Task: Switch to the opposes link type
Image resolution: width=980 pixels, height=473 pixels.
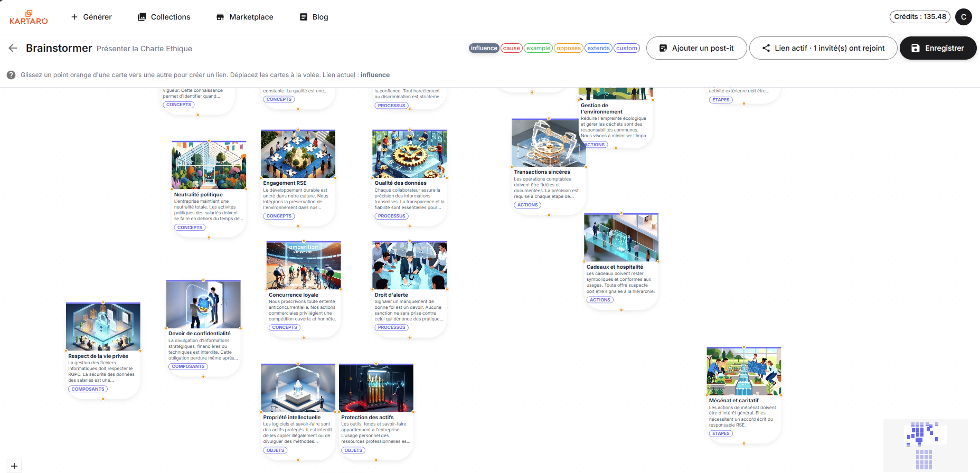Action: [569, 48]
